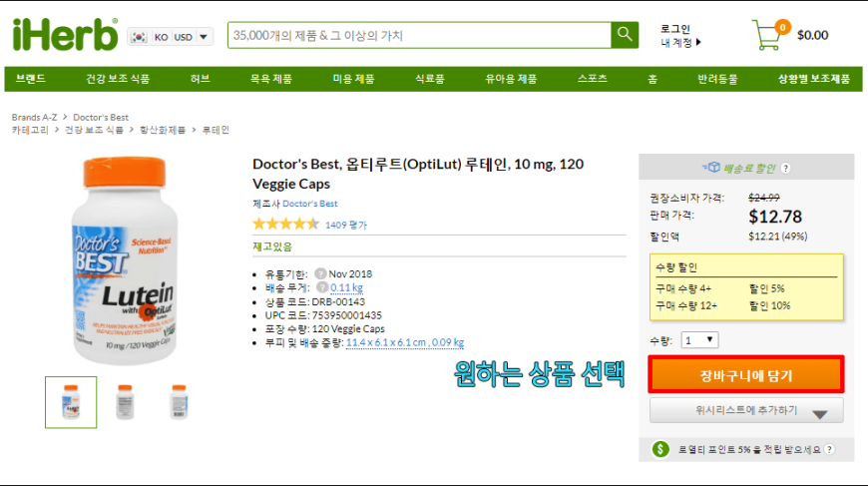868x486 pixels.
Task: Click the 건강 보조 식품 breadcrumb
Action: pyautogui.click(x=94, y=130)
